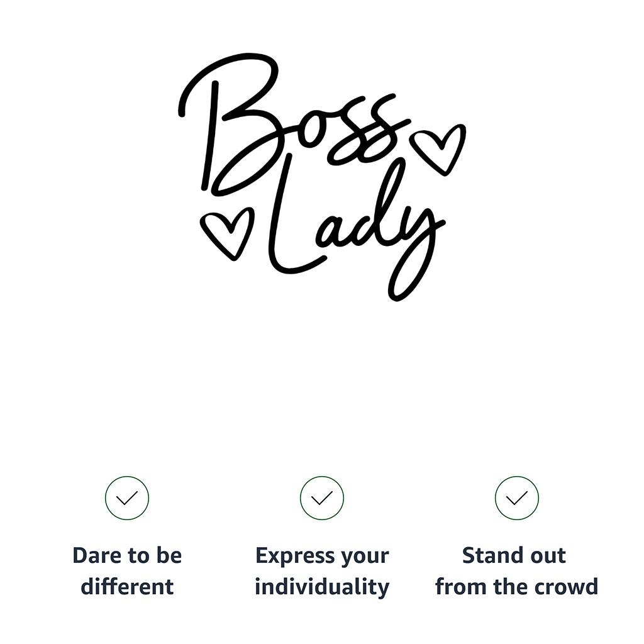Click the heart left of Lady
The height and width of the screenshot is (644, 644).
[x=228, y=233]
